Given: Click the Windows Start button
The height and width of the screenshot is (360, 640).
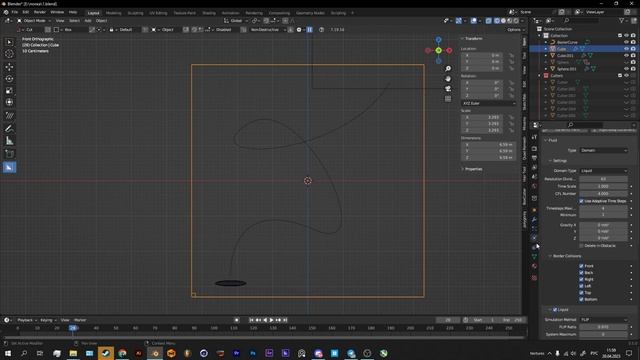Looking at the screenshot, I should pyautogui.click(x=8, y=353).
